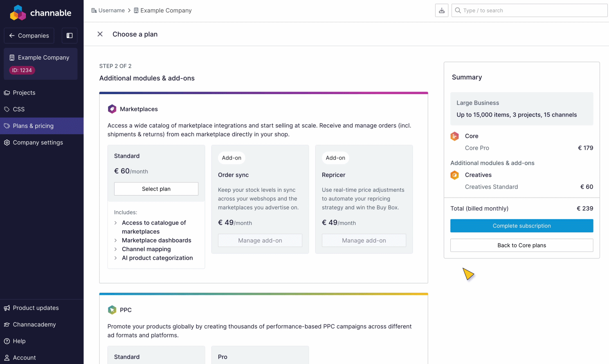Go to Company settings
609x364 pixels.
point(38,143)
